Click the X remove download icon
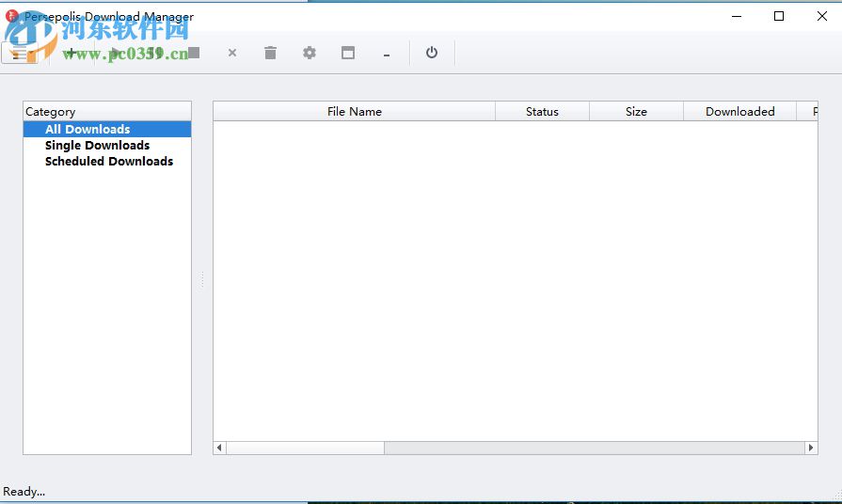842x504 pixels. point(232,53)
